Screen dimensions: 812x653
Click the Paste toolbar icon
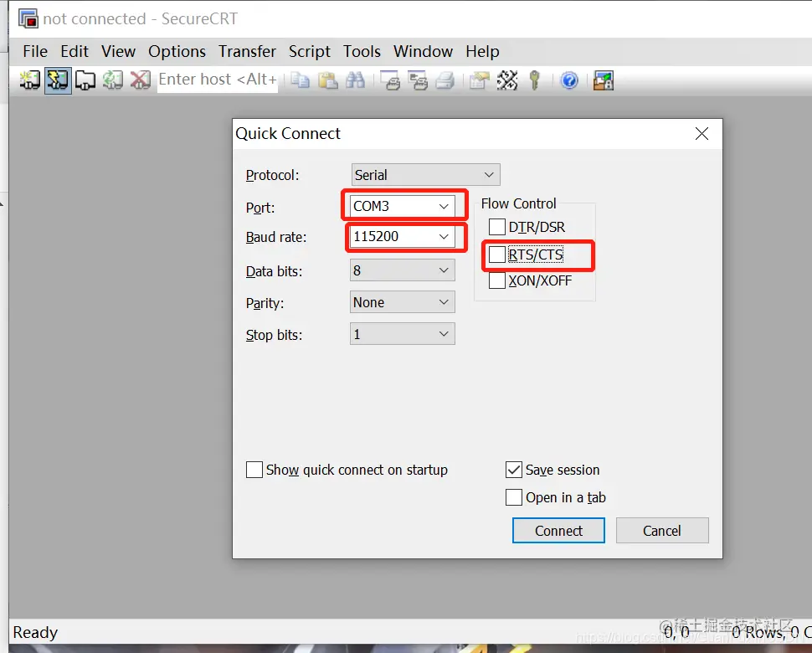pos(327,80)
